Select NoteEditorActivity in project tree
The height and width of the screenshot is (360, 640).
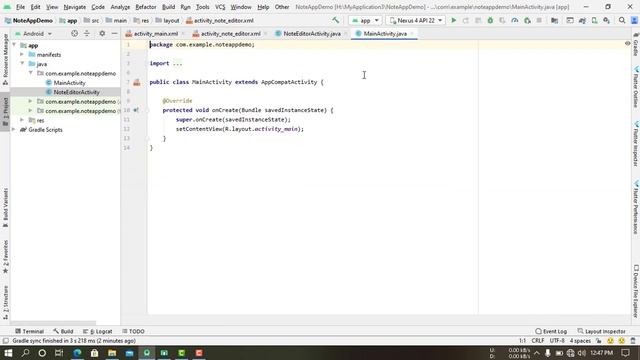tap(76, 92)
